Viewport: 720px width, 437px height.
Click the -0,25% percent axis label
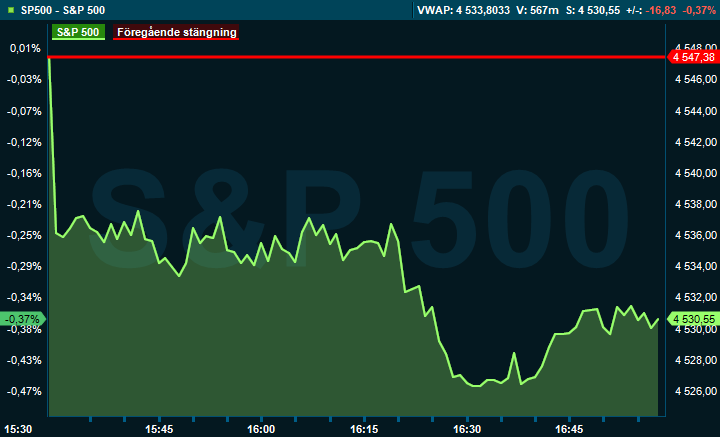pyautogui.click(x=24, y=235)
